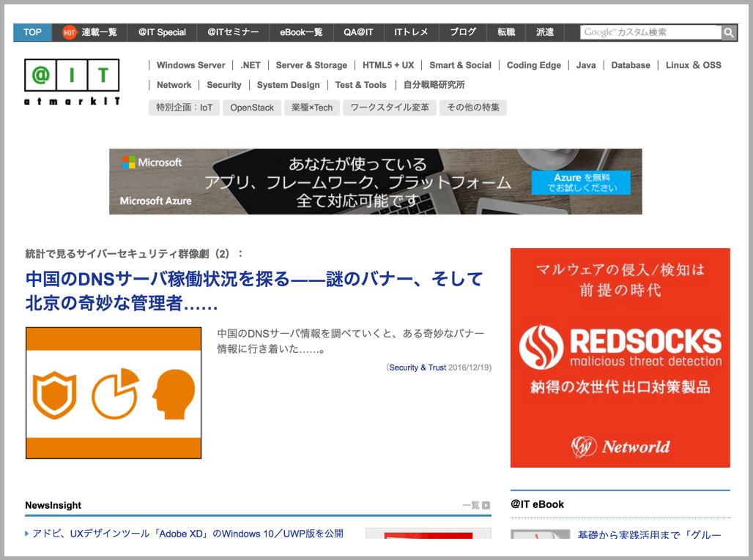The width and height of the screenshot is (753, 560).
Task: Click 業種×Tech tag button
Action: (311, 108)
